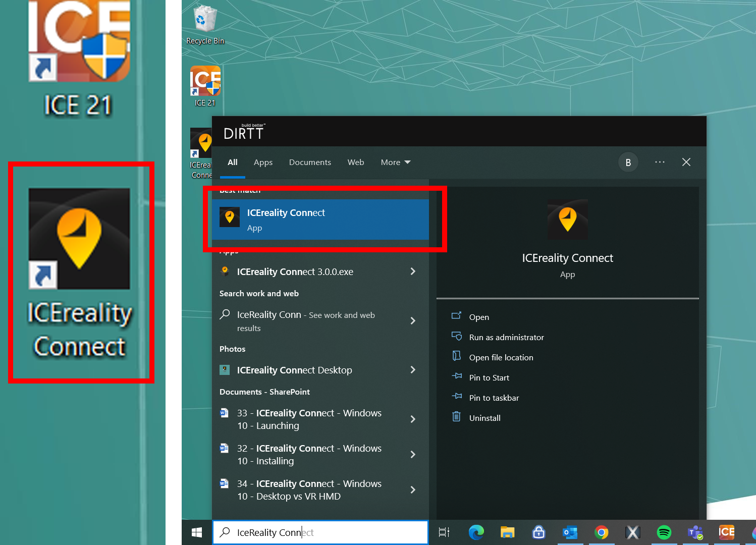The image size is (756, 545).
Task: Expand ICEreality Connect 3.0.0.exe result arrow
Action: point(413,271)
